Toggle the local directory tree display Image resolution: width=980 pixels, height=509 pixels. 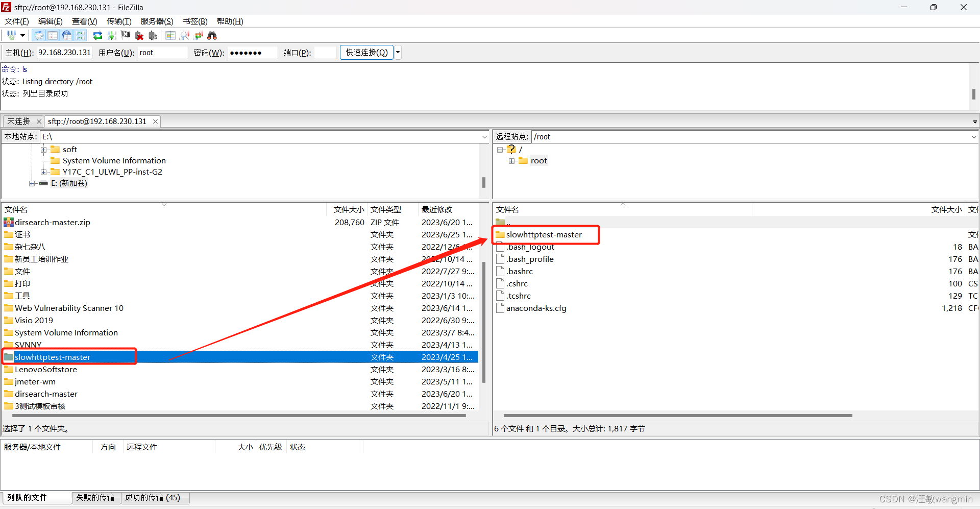pyautogui.click(x=53, y=35)
